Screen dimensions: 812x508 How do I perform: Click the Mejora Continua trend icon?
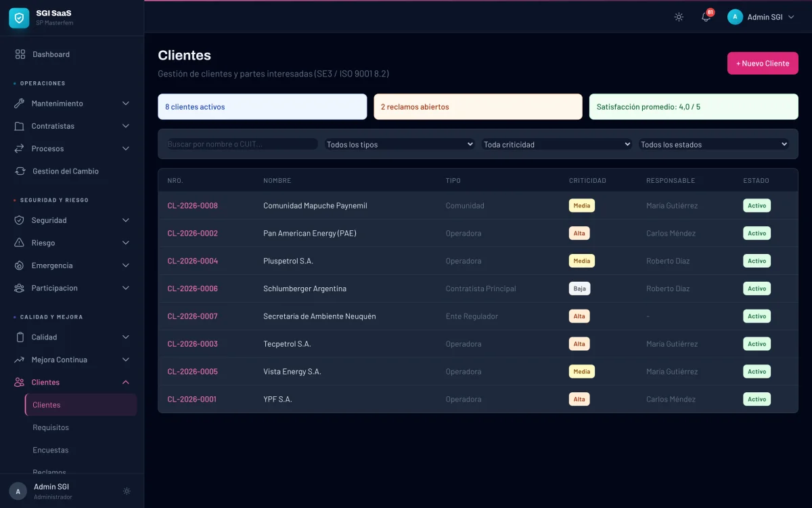coord(20,360)
